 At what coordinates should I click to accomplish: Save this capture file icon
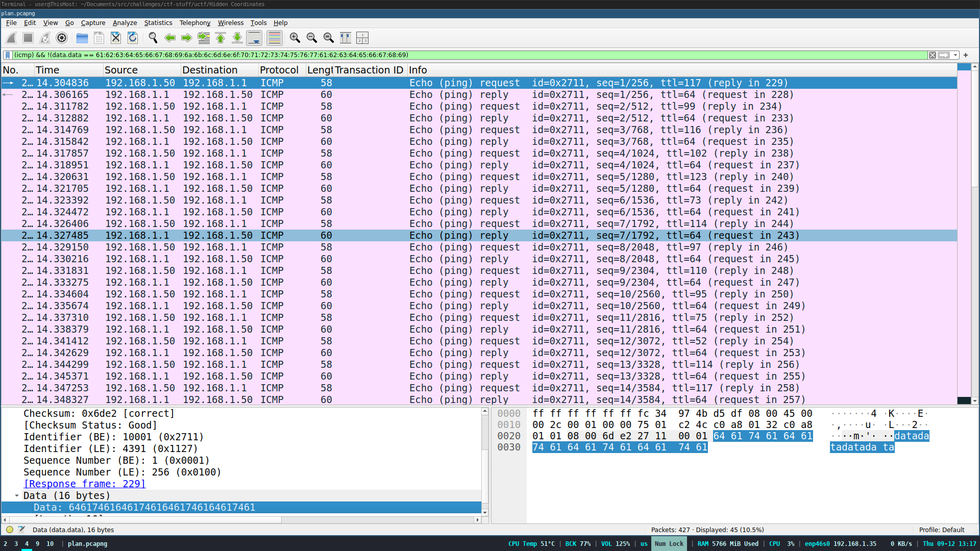pos(99,38)
